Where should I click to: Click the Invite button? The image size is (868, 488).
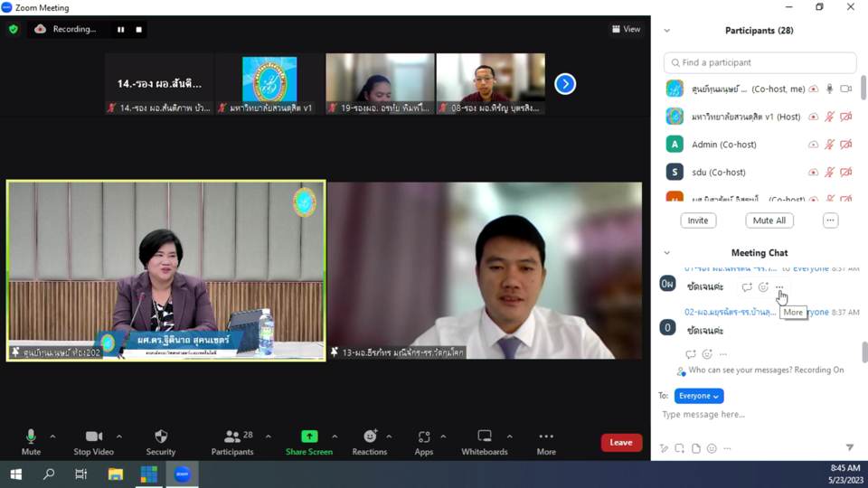pos(698,221)
